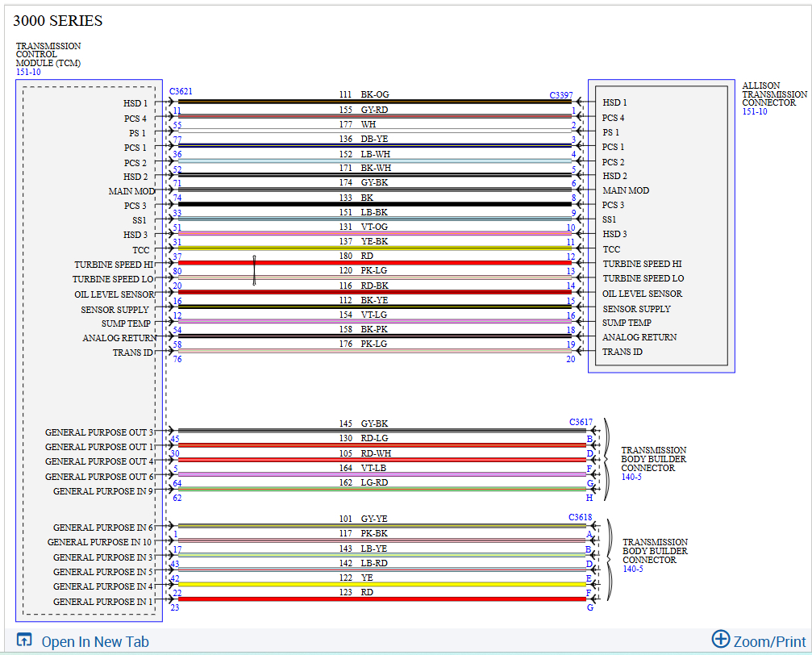Click wire label 130 RD-LG
The width and height of the screenshot is (812, 655).
(x=364, y=438)
